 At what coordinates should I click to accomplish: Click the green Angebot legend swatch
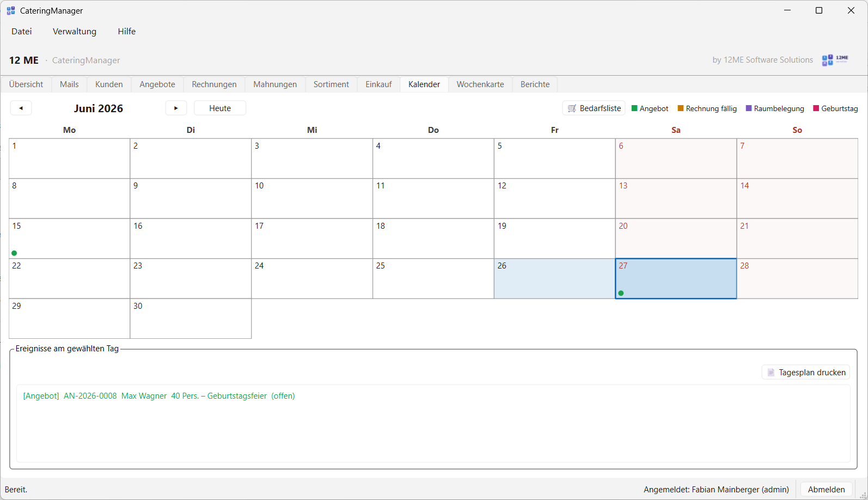click(x=634, y=108)
